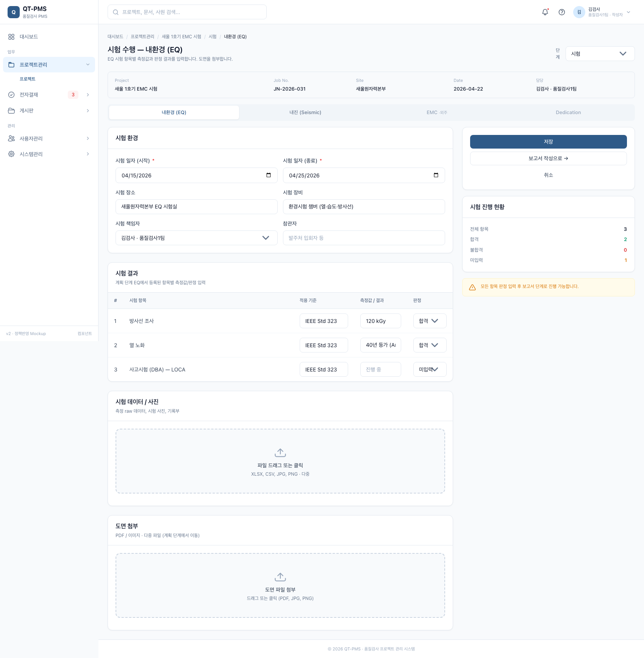
Task: Click the 도면 파일 첨부 drop area
Action: pyautogui.click(x=280, y=586)
